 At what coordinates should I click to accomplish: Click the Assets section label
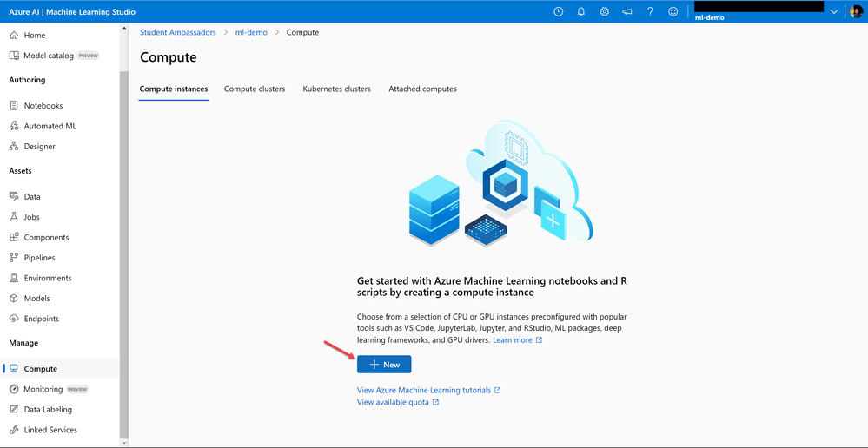(x=21, y=171)
